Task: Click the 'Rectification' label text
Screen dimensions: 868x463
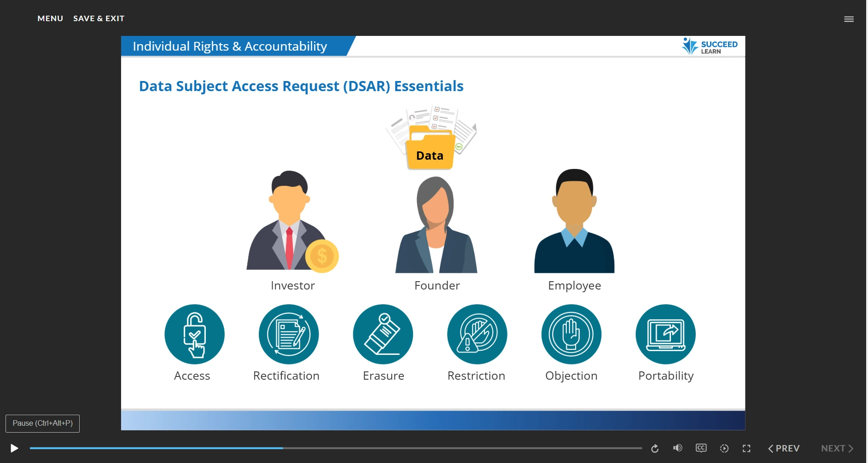Action: pyautogui.click(x=286, y=376)
